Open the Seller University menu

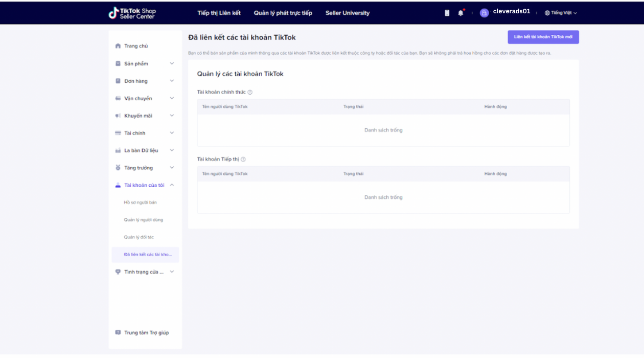[348, 13]
